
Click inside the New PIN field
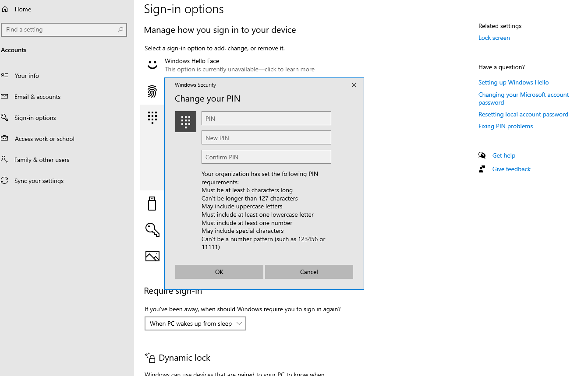[266, 137]
